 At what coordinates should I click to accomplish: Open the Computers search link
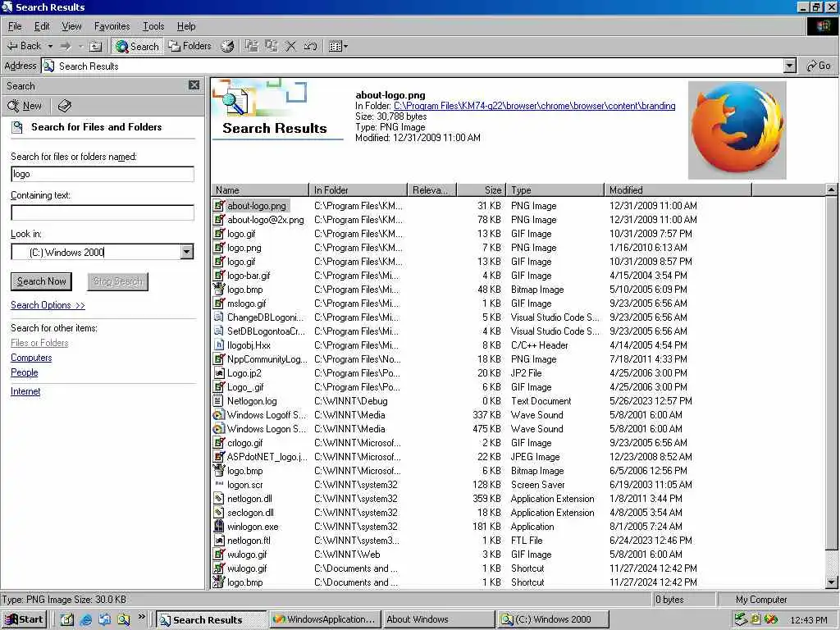point(31,358)
